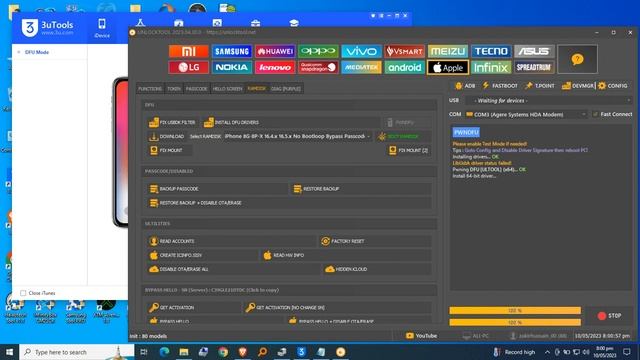
Task: Select the vivo brand tile
Action: [361, 51]
